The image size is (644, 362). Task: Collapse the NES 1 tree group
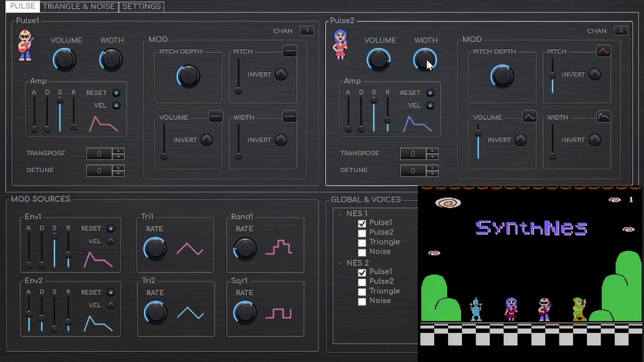point(340,214)
